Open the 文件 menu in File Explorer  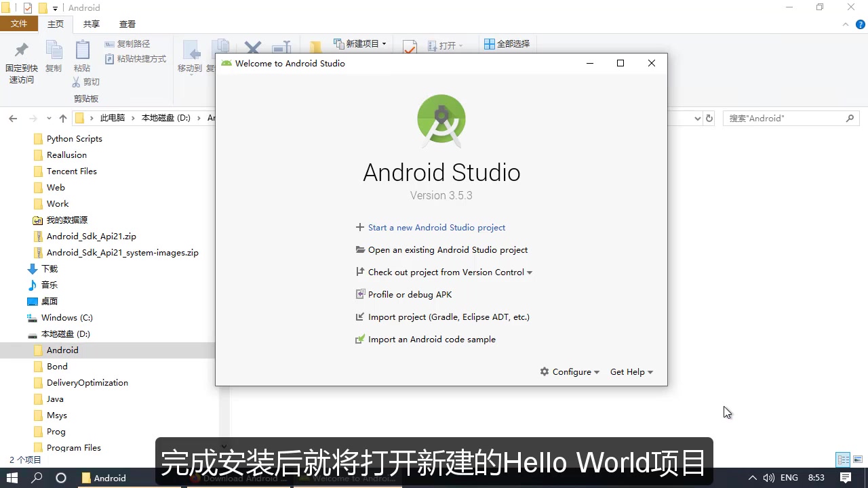[19, 24]
